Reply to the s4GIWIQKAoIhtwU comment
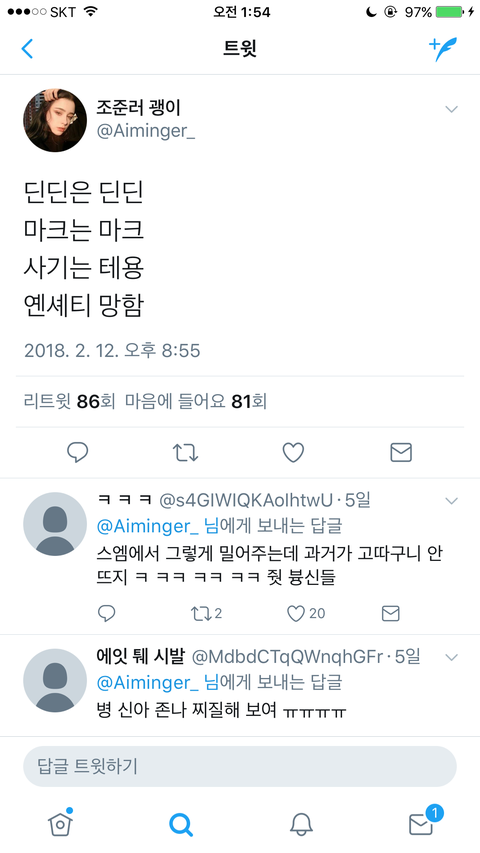Screen dimensions: 480x853 click(107, 614)
